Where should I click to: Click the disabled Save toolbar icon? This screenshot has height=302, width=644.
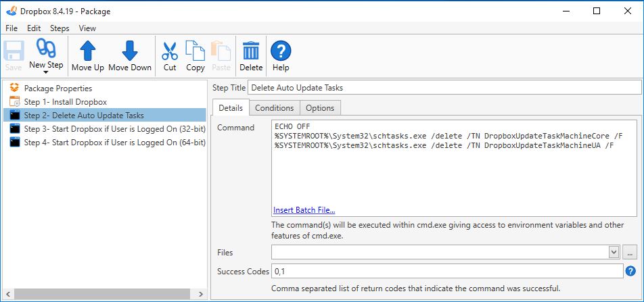(14, 51)
